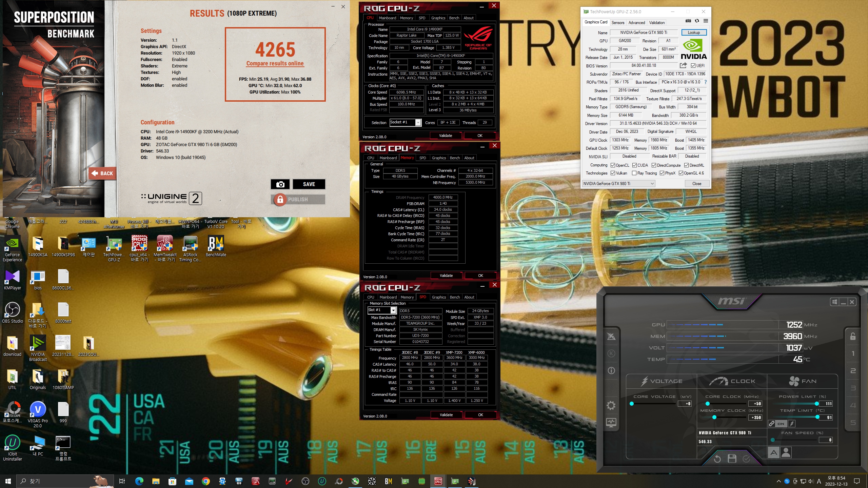Click GPU-Z Close button
Screen dimensions: 868x488
pos(697,184)
